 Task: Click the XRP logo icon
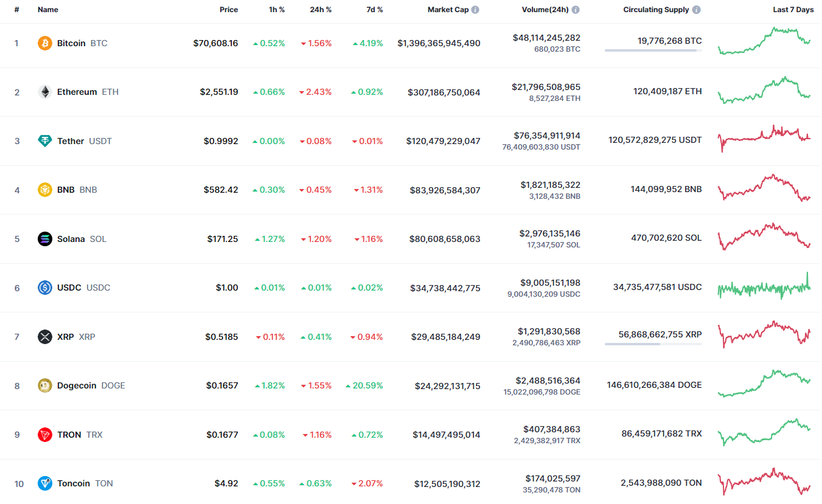(x=45, y=337)
